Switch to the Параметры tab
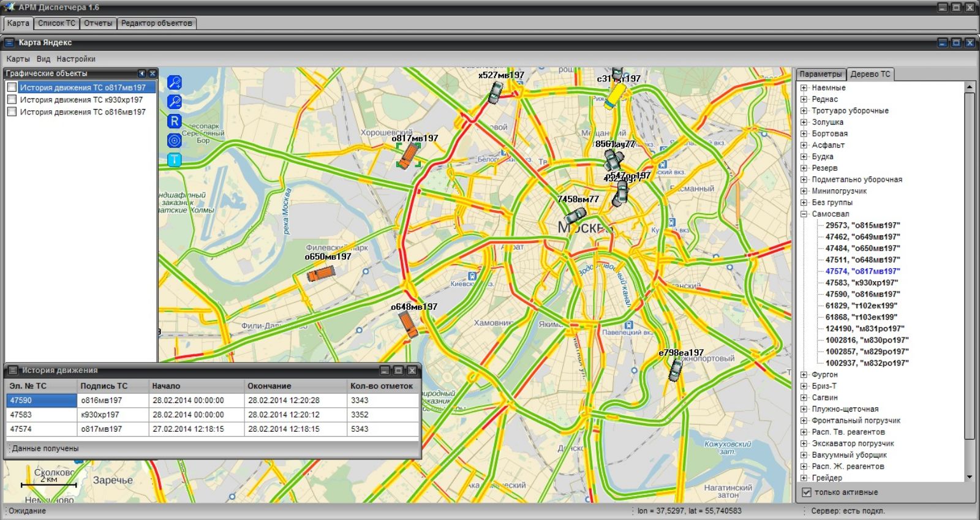This screenshot has height=520, width=980. point(820,74)
